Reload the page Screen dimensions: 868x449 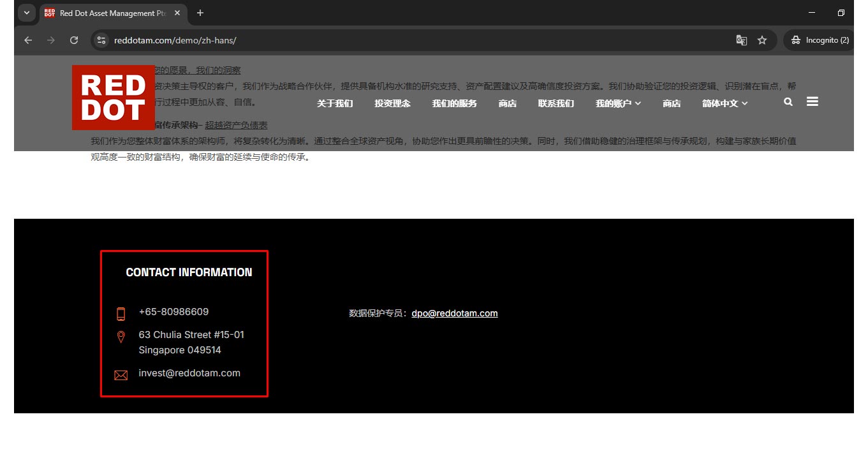click(x=74, y=40)
